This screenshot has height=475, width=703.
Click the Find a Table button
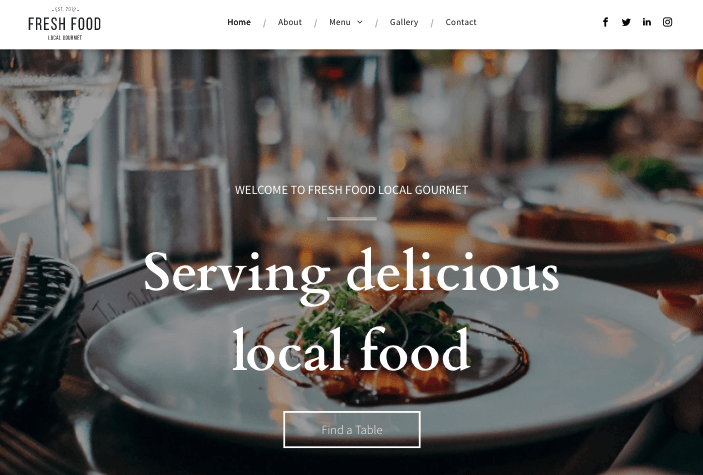click(x=352, y=429)
